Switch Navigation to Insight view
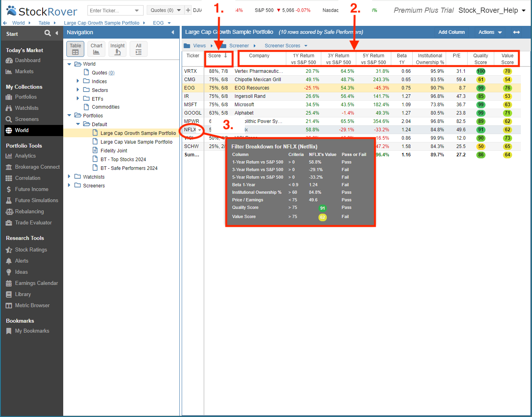This screenshot has height=417, width=532. (118, 49)
